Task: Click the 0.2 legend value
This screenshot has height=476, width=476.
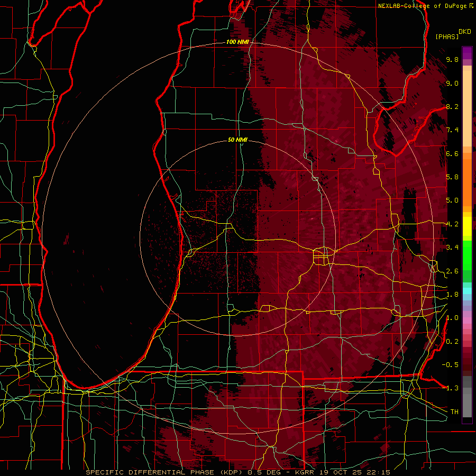Action: click(452, 342)
